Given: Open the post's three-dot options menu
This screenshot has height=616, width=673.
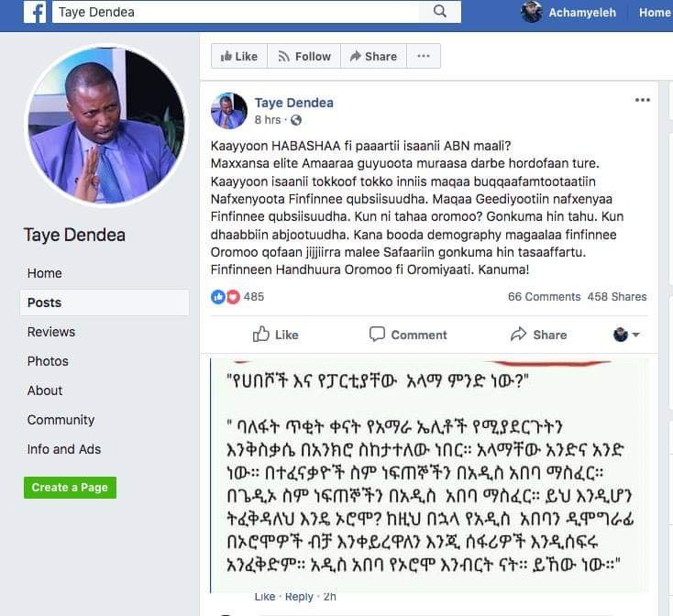Looking at the screenshot, I should [x=642, y=100].
